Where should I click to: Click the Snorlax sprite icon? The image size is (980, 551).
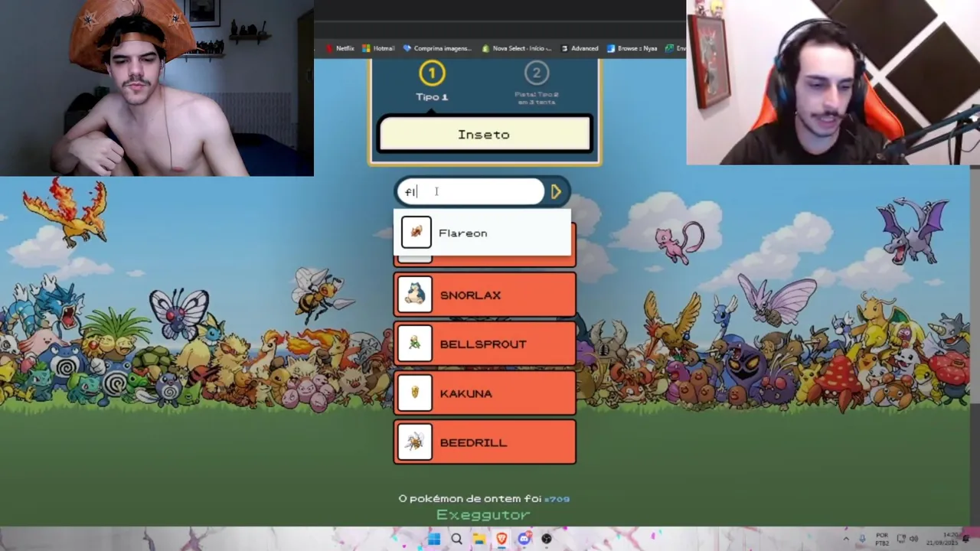click(x=415, y=295)
